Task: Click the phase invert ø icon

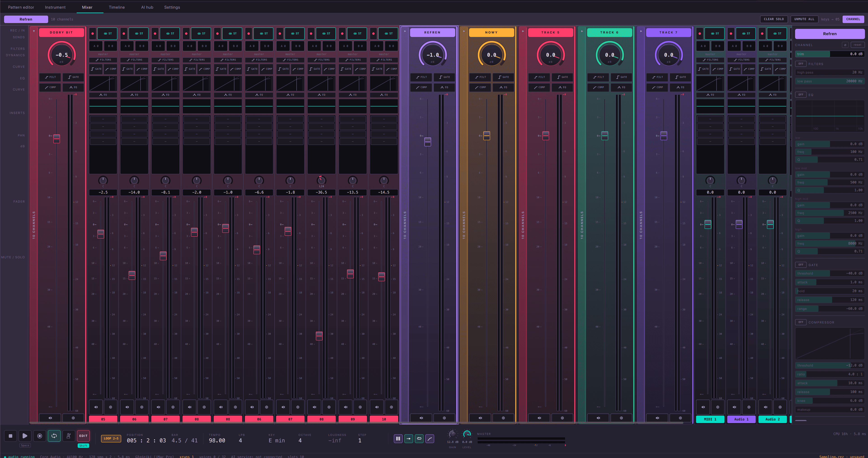Action: [x=845, y=45]
